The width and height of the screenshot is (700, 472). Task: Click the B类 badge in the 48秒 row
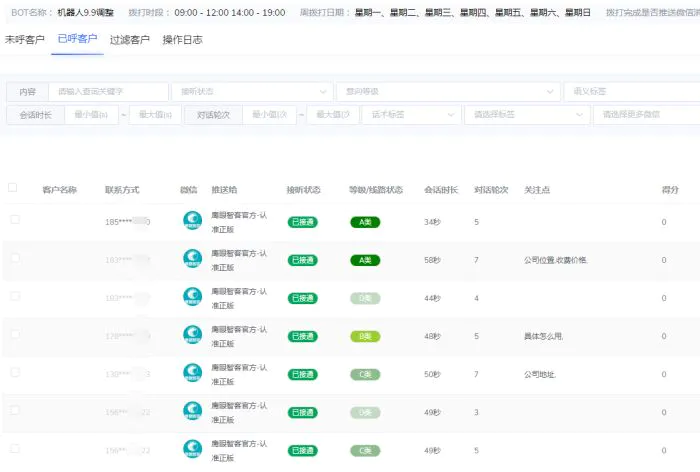[x=365, y=336]
